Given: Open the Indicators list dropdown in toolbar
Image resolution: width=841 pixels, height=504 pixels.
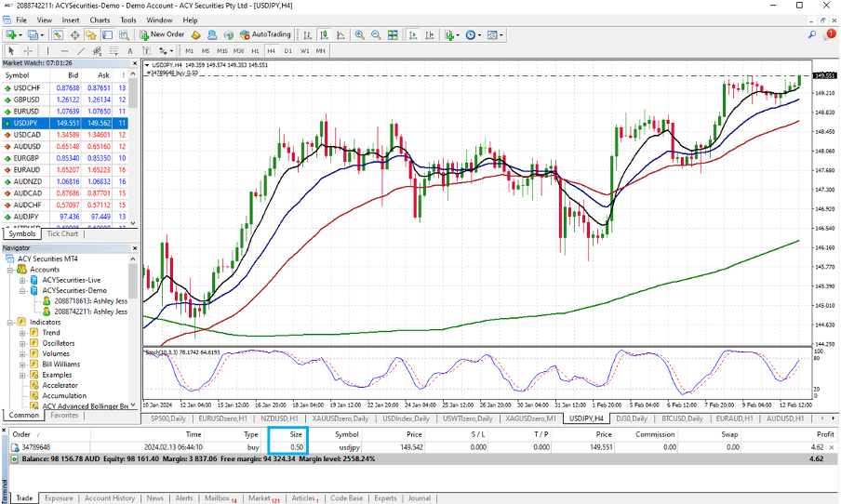Looking at the screenshot, I should click(452, 34).
